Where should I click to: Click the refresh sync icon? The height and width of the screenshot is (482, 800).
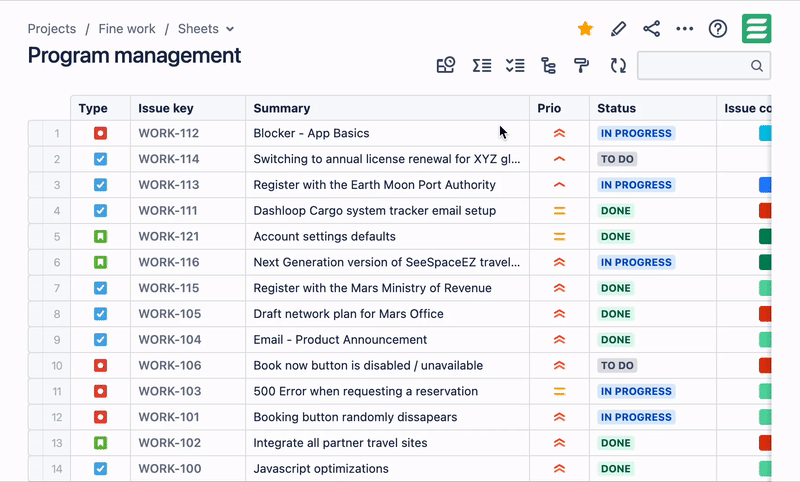click(x=618, y=65)
